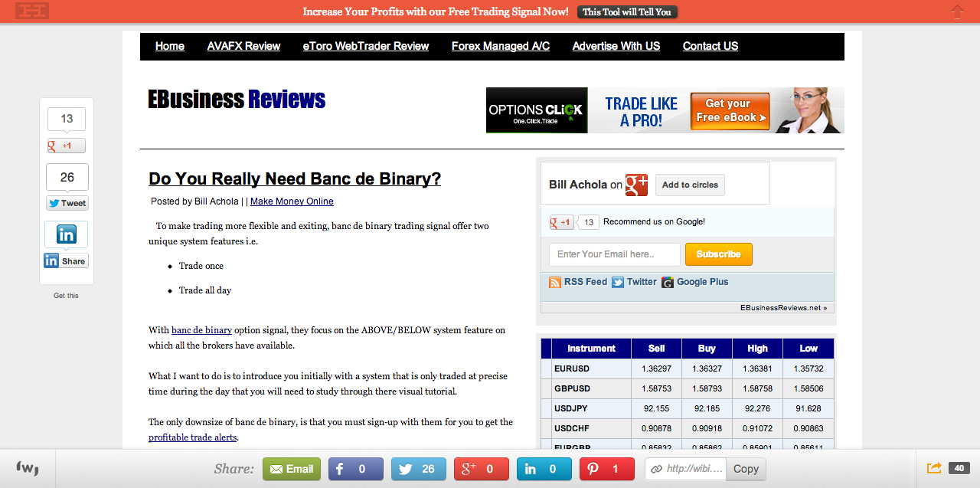This screenshot has height=488, width=980.
Task: Click the (w) logo in the bottom bar
Action: coord(28,468)
